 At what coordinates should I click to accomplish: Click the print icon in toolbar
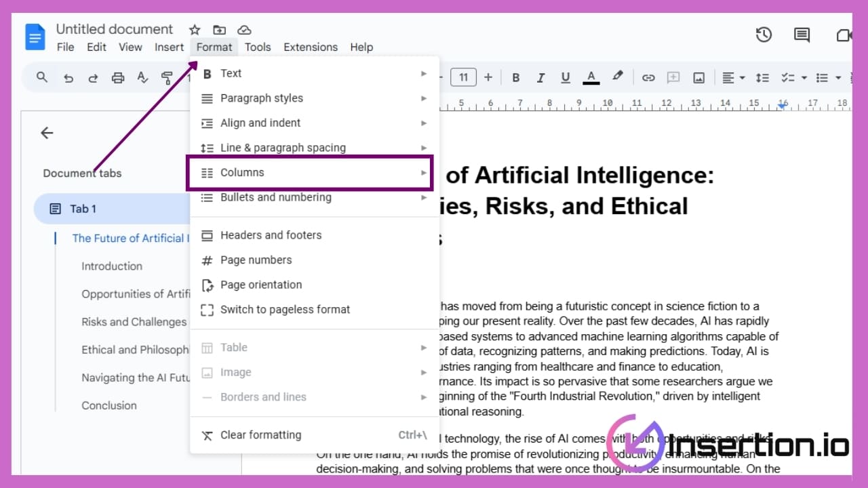tap(118, 78)
